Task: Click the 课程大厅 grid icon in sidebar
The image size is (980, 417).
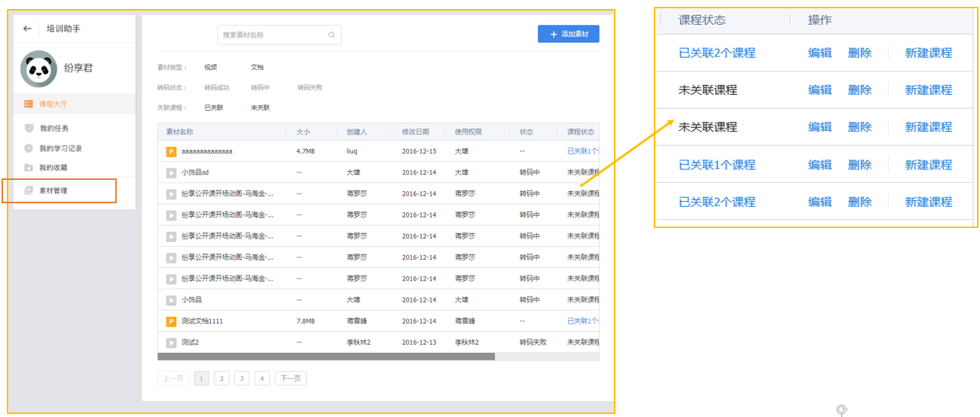Action: click(x=28, y=104)
